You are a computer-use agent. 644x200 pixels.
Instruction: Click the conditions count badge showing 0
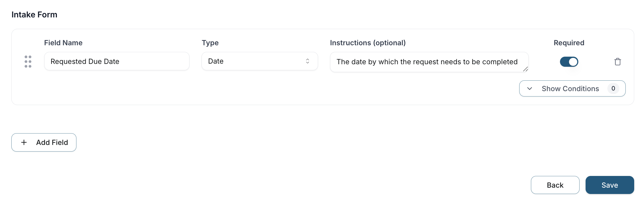tap(613, 89)
